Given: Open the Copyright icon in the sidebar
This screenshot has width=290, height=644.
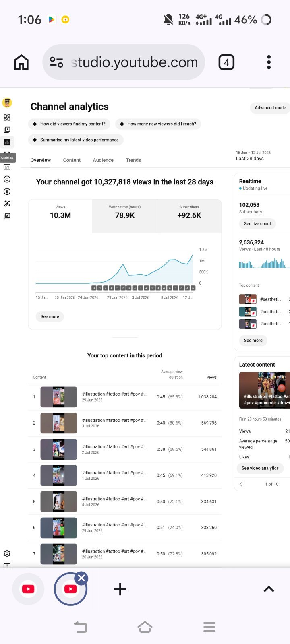Looking at the screenshot, I should (7, 179).
